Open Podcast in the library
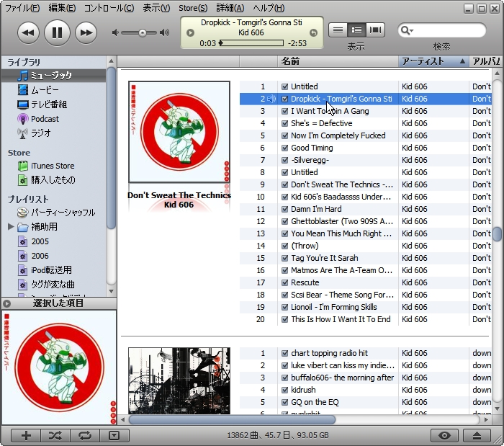The height and width of the screenshot is (446, 504). 45,119
